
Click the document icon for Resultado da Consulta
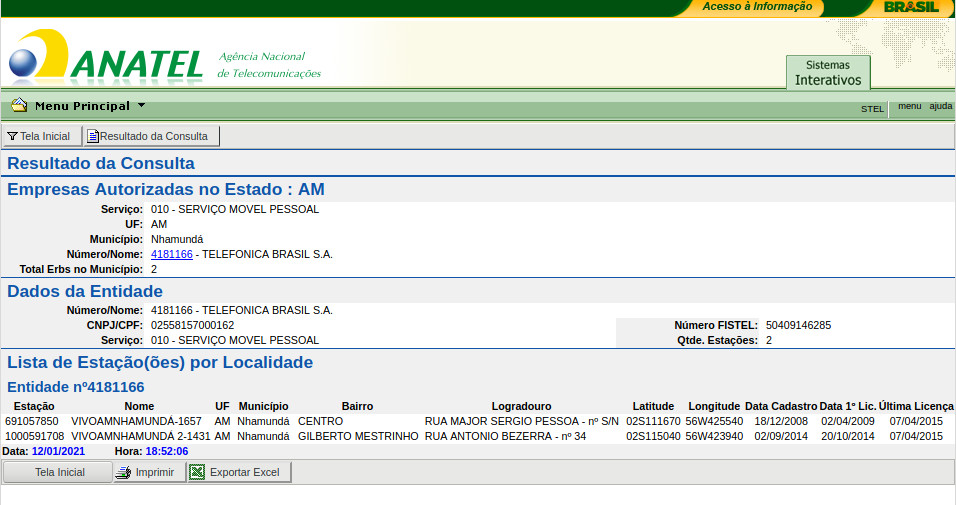pyautogui.click(x=93, y=136)
